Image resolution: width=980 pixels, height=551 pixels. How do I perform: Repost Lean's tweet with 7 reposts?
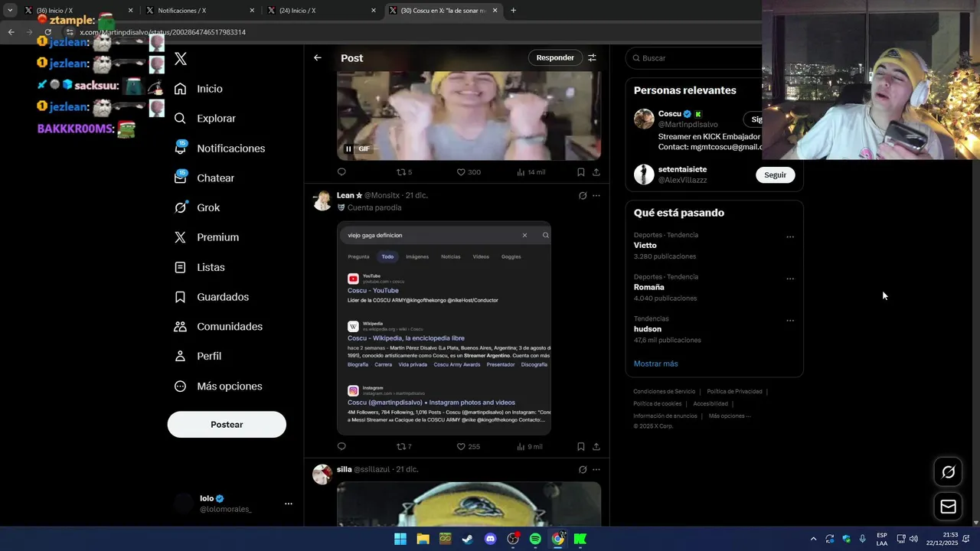pyautogui.click(x=404, y=447)
